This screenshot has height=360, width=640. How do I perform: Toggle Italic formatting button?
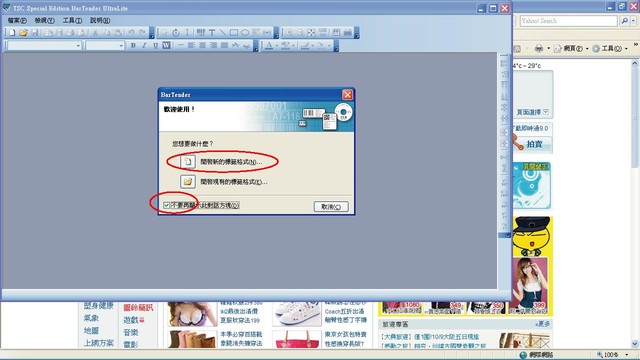(144, 46)
